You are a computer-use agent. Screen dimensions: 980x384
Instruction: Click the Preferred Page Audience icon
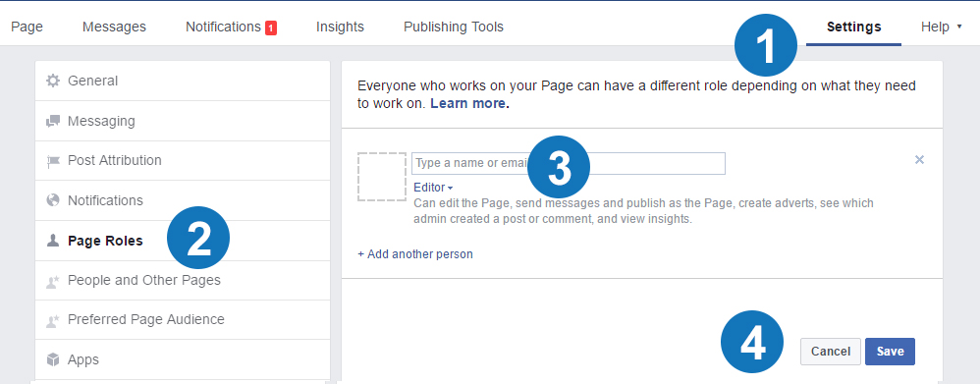pos(53,320)
